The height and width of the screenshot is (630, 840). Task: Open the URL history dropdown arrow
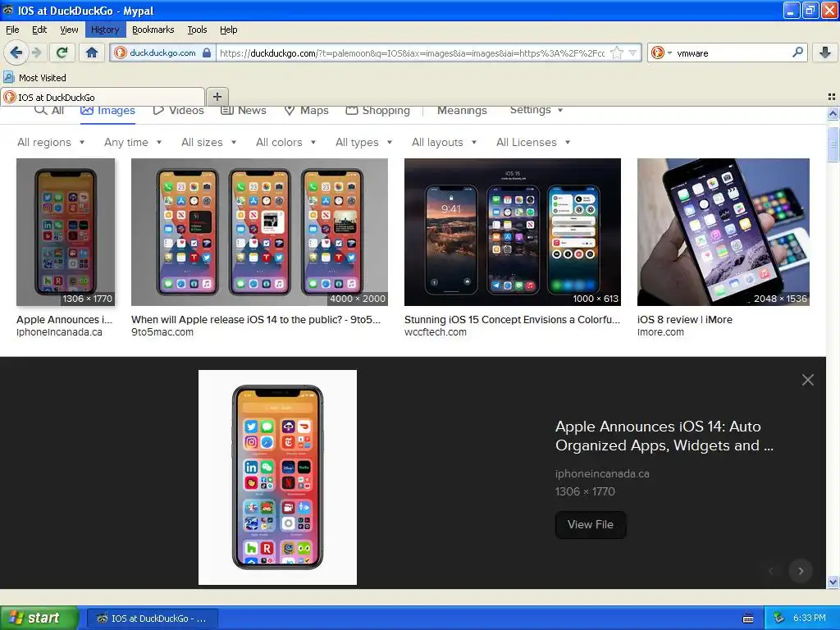pos(632,52)
